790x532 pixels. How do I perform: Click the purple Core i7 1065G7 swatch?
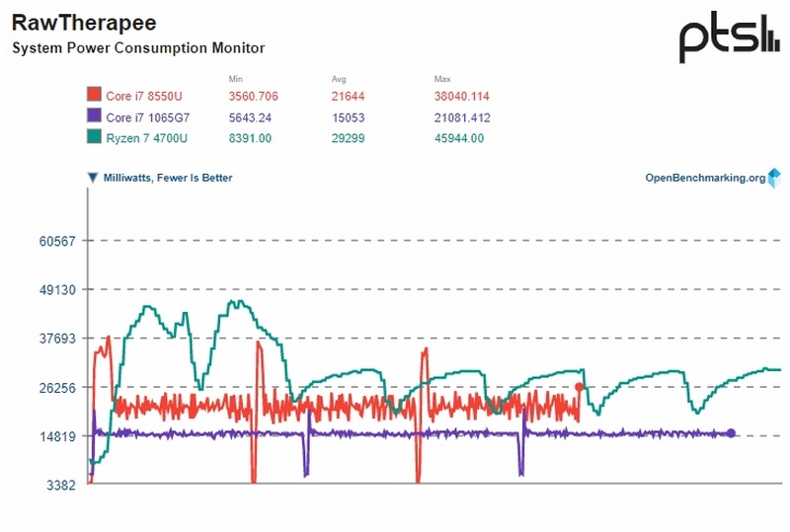click(x=94, y=115)
